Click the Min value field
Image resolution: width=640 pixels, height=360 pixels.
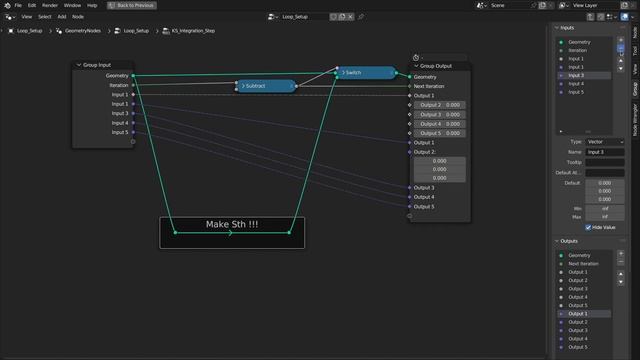click(605, 209)
